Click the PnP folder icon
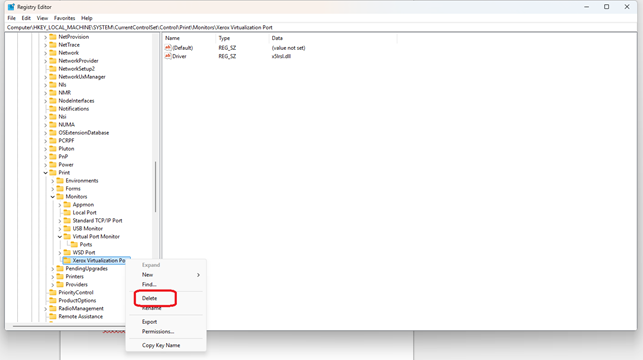 coord(53,157)
